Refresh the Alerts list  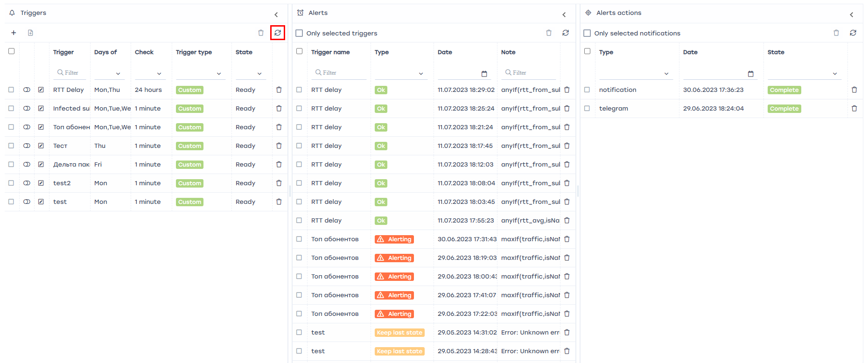[x=566, y=33]
